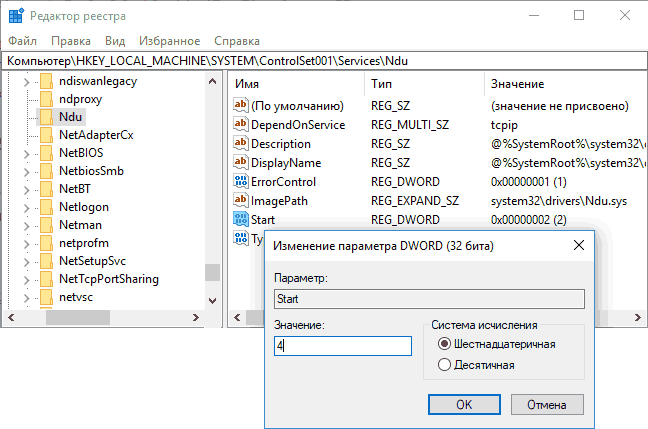This screenshot has width=648, height=429.
Task: Click the registry path address bar
Action: tap(324, 61)
